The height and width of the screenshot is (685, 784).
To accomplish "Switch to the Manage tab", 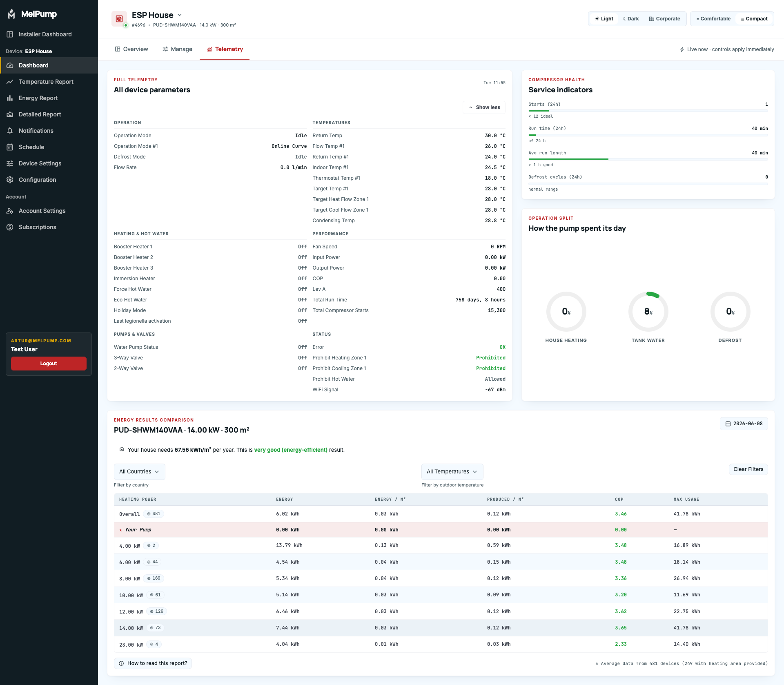I will [x=177, y=49].
